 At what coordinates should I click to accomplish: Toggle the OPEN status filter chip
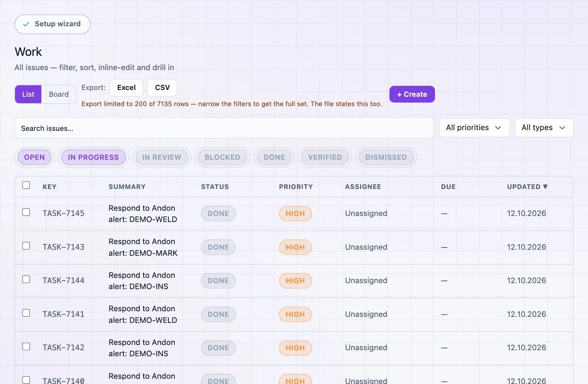coord(34,157)
